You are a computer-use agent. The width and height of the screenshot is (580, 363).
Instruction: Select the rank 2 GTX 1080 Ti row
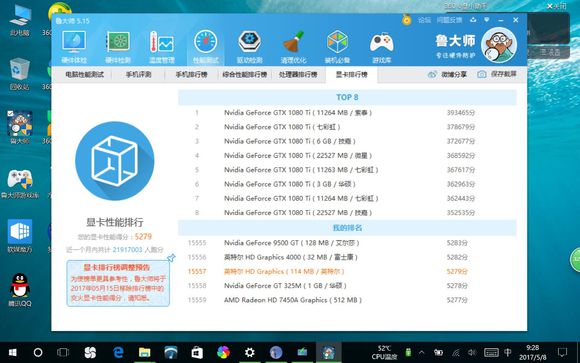click(347, 127)
